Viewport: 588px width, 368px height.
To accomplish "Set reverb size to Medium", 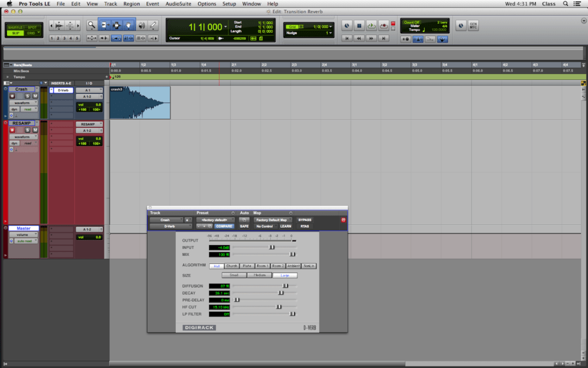I will click(x=258, y=275).
